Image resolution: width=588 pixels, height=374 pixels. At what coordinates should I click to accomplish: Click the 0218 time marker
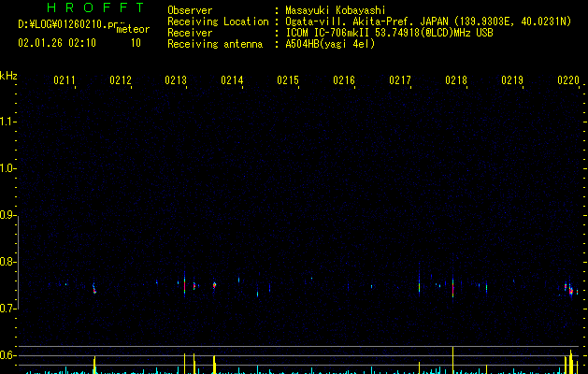[x=456, y=80]
